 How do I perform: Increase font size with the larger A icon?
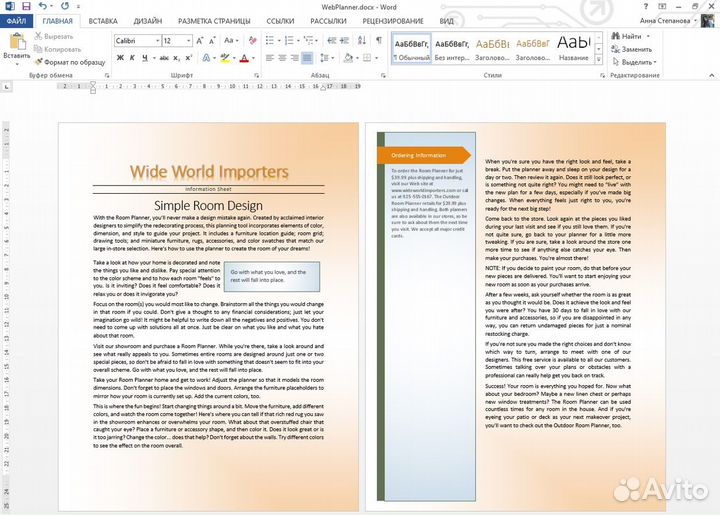pyautogui.click(x=200, y=41)
